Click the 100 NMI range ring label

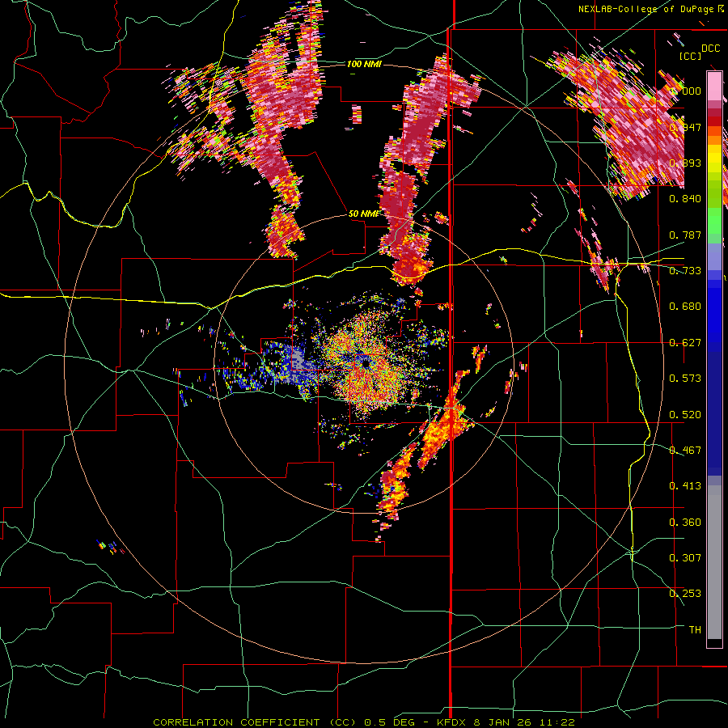click(364, 64)
